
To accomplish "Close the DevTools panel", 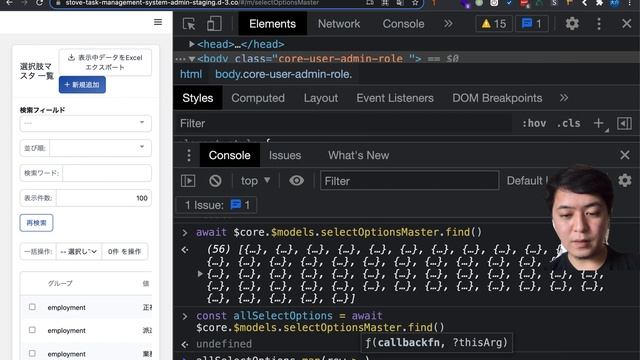I will (x=627, y=24).
